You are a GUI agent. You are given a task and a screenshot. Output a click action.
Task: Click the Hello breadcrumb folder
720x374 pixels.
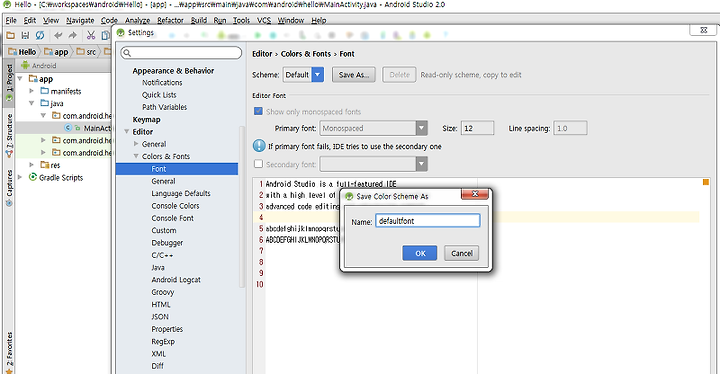[x=22, y=52]
